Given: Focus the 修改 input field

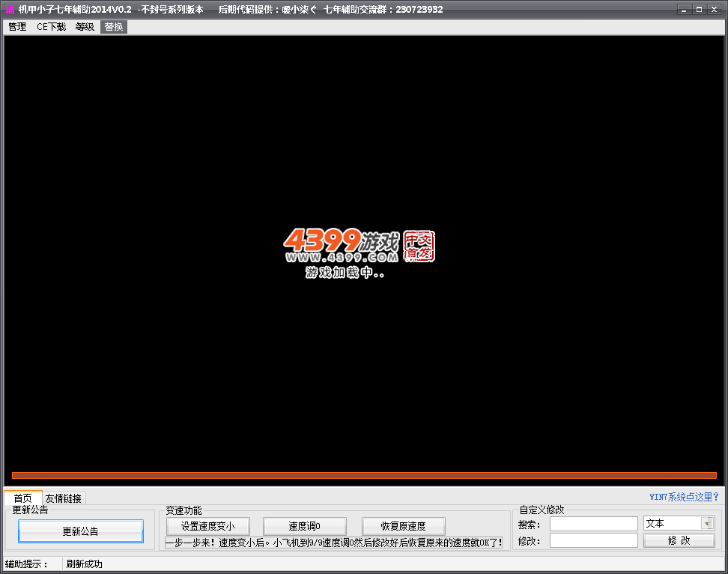Looking at the screenshot, I should 594,540.
